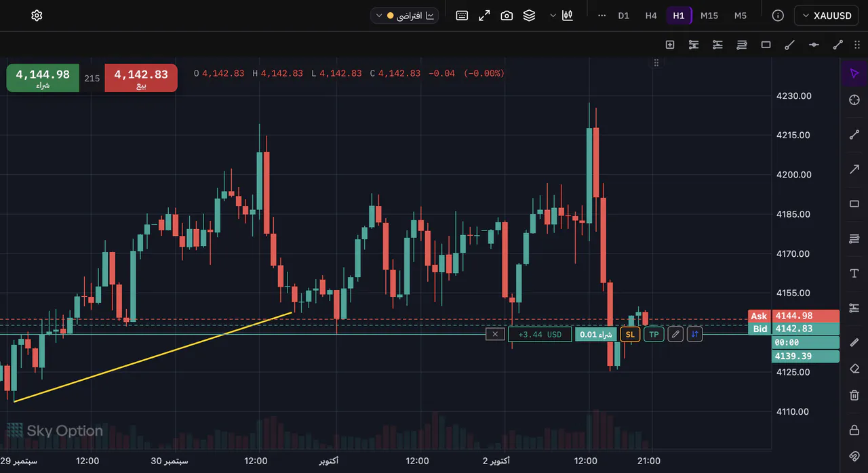Select the crosshair tool

click(x=854, y=100)
